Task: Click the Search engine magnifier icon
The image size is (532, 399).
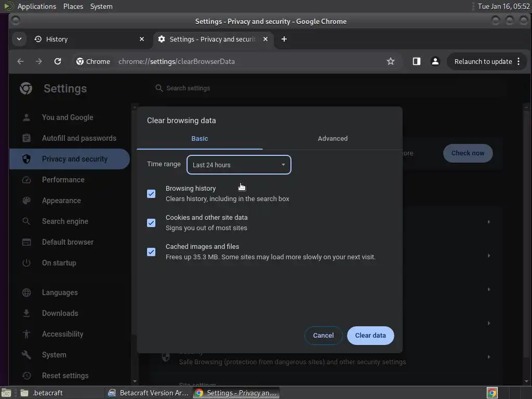Action: (26, 221)
